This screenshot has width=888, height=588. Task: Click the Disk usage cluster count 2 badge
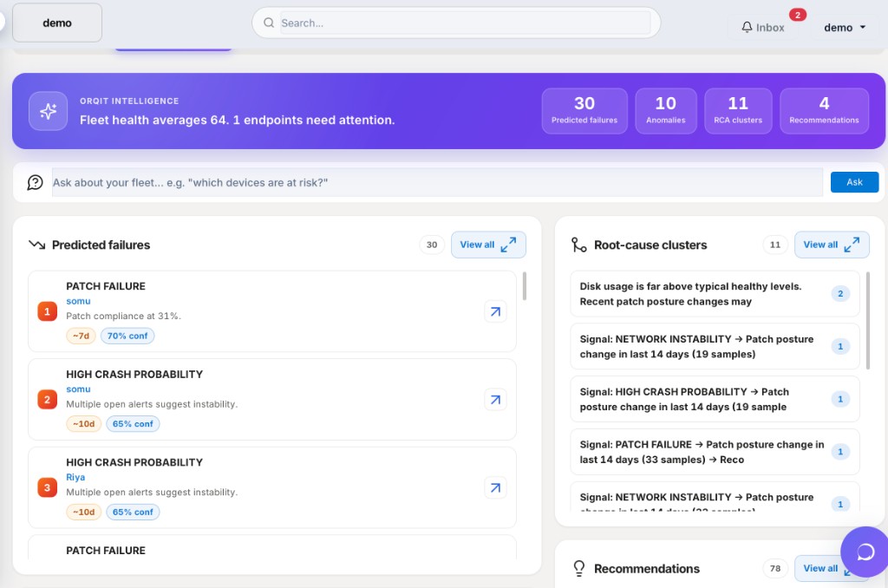(x=840, y=293)
